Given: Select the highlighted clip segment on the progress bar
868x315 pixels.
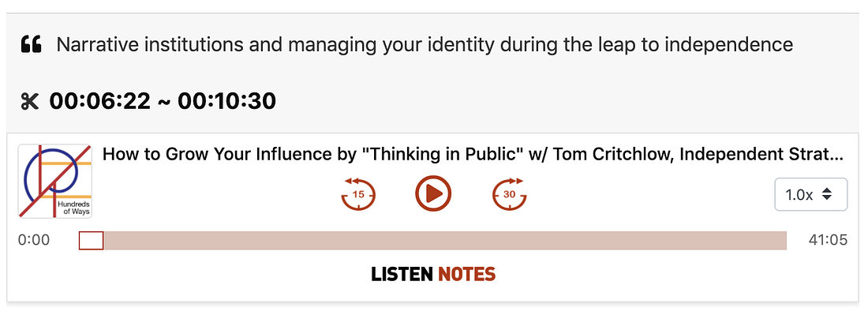Looking at the screenshot, I should coord(92,241).
